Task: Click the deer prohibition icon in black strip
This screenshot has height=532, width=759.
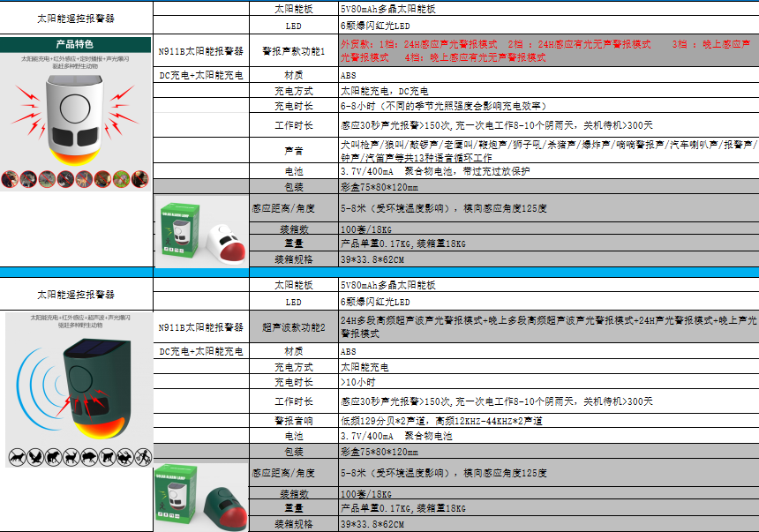Action: click(x=71, y=458)
